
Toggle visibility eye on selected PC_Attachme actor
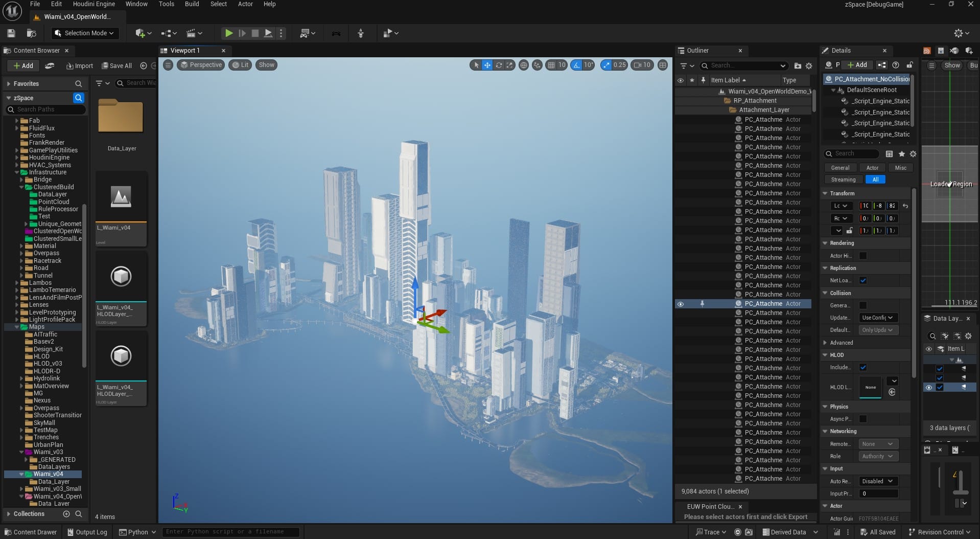(x=681, y=304)
